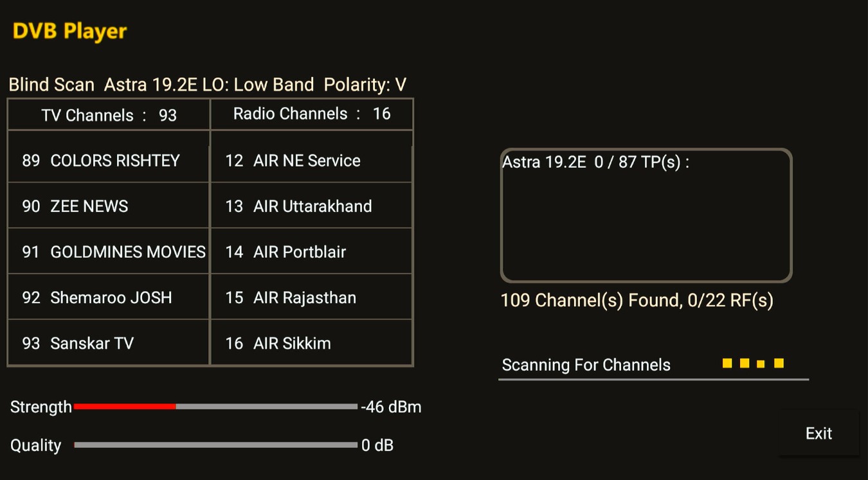Click the DVB Player title
The height and width of the screenshot is (480, 868).
coord(70,31)
